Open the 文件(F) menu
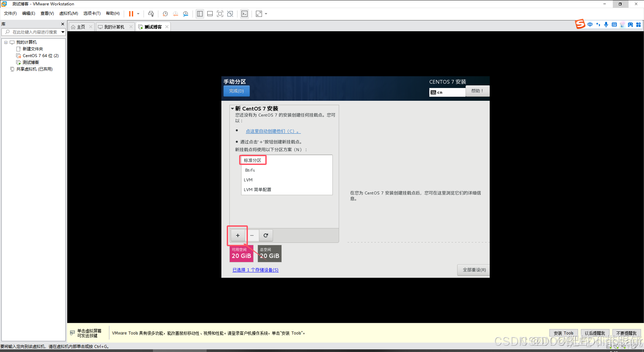The image size is (644, 352). pyautogui.click(x=10, y=13)
